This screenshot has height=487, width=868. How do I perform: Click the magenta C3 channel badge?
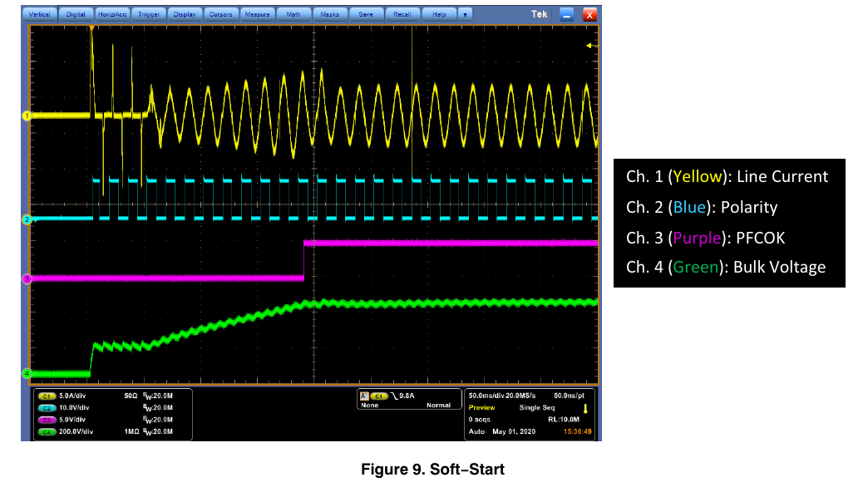[x=47, y=420]
